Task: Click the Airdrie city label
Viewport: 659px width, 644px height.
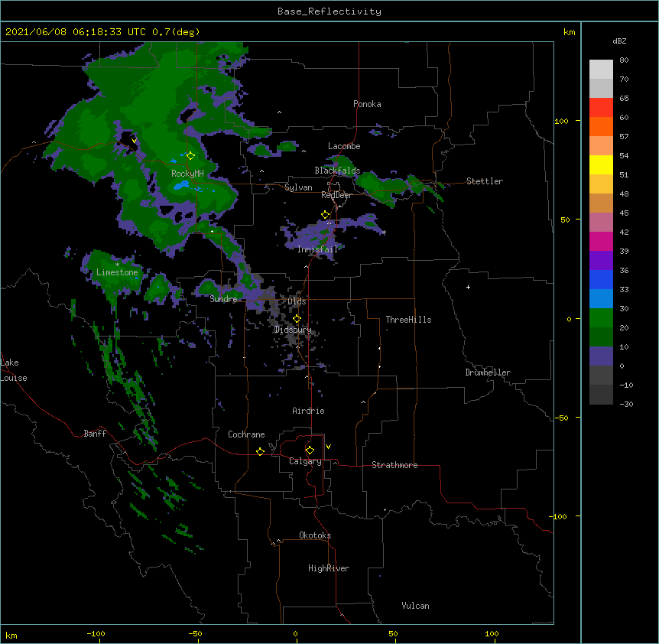Action: point(308,411)
